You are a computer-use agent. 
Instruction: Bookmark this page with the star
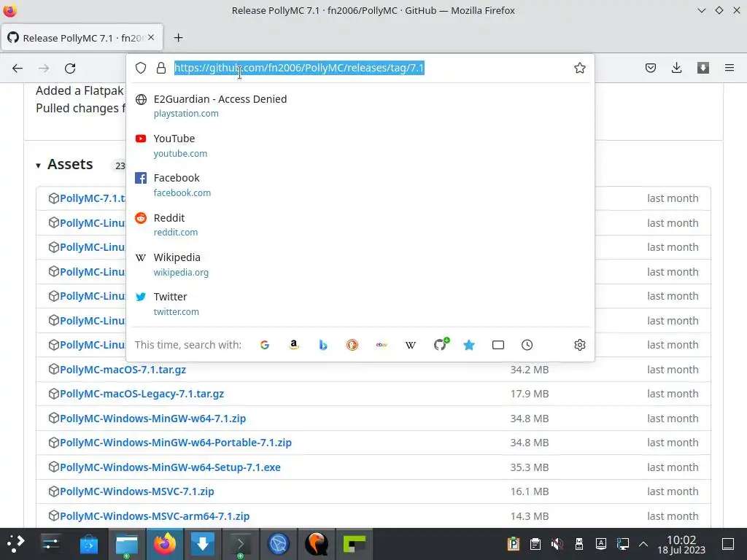pos(579,68)
